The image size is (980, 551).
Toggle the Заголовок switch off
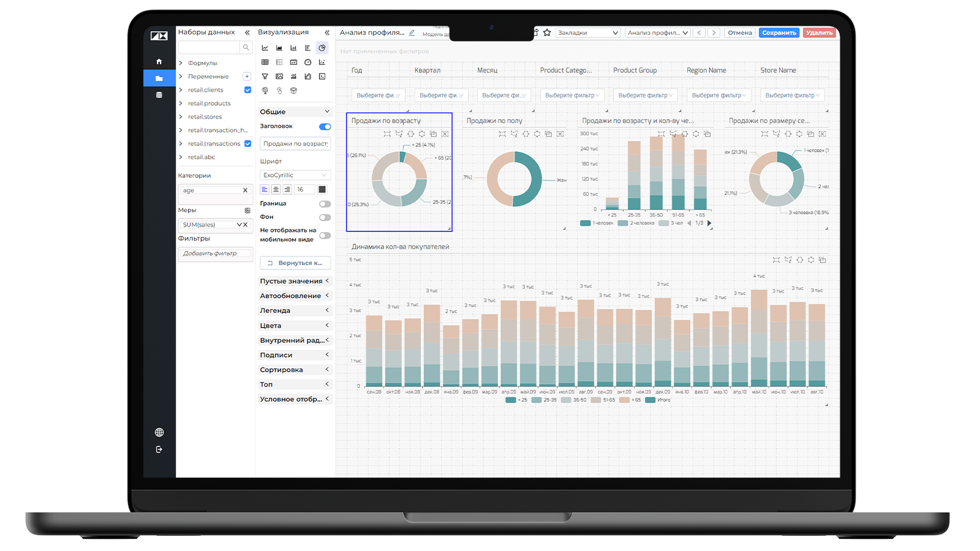[325, 127]
